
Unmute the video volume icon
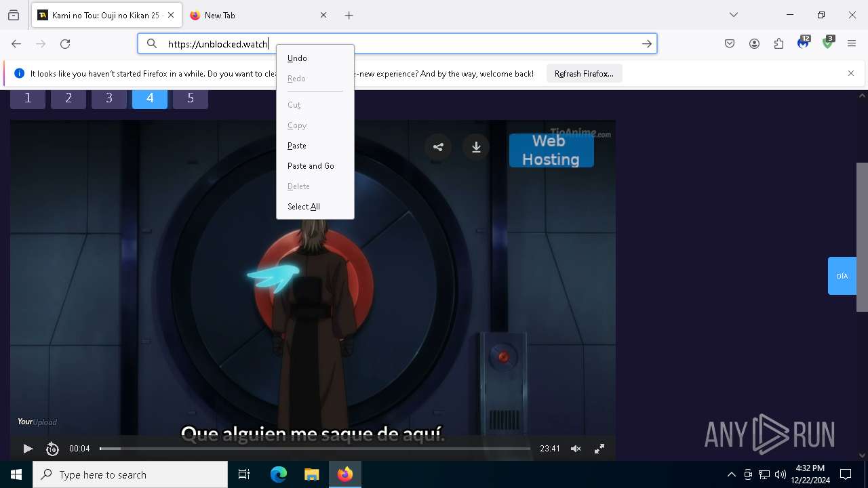576,449
